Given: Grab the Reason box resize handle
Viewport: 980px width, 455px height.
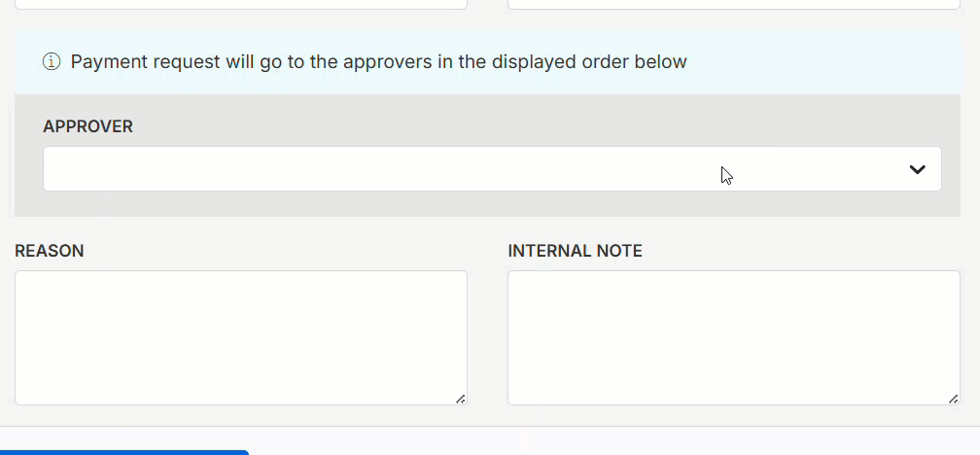Looking at the screenshot, I should click(461, 399).
